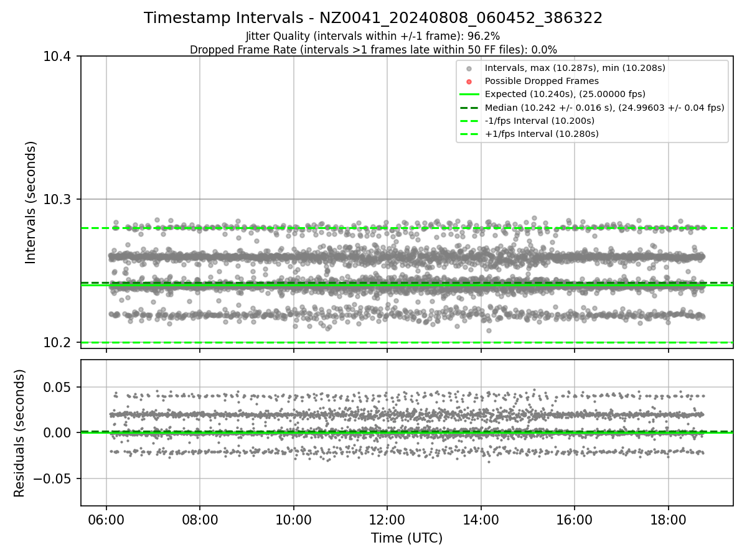747x560 pixels.
Task: Select the Dropped Frame Rate 0.0% subtitle
Action: click(x=373, y=50)
